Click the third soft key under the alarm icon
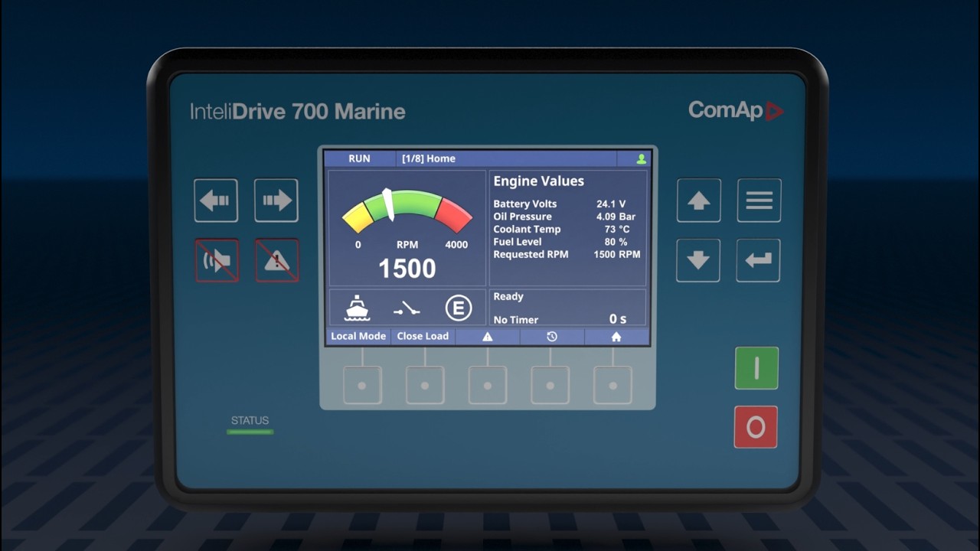980x551 pixels. [x=488, y=385]
